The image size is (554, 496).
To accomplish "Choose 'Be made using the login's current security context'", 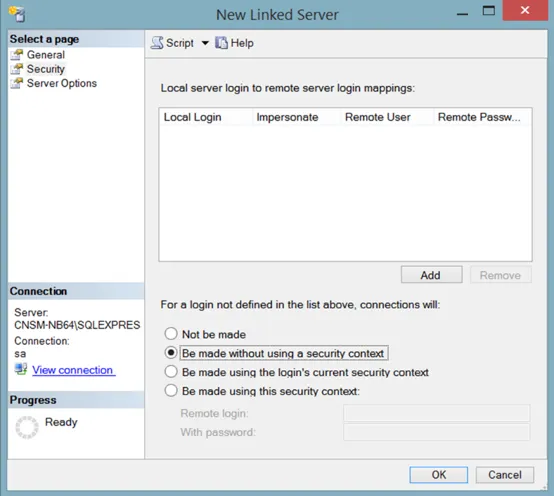I will 171,372.
